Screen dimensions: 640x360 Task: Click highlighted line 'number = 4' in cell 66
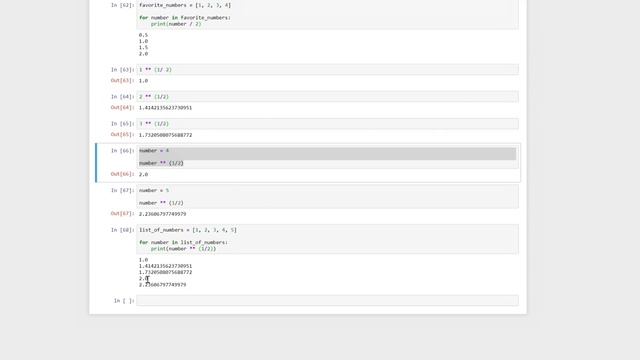click(x=154, y=151)
